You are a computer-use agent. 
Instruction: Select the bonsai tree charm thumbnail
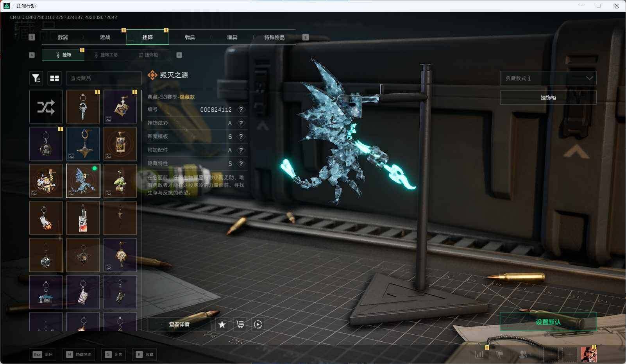coord(120,181)
